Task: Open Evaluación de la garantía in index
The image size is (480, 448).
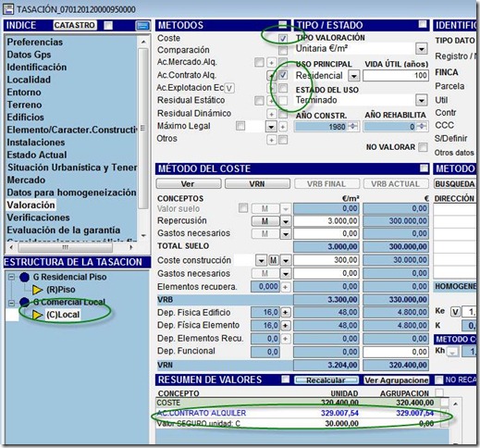Action: click(x=64, y=230)
